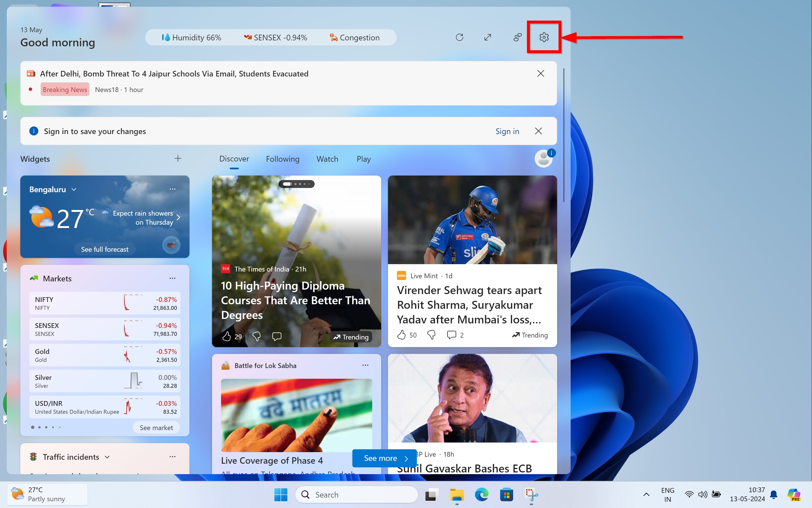
Task: Open Snipping Tool from taskbar
Action: click(x=531, y=494)
